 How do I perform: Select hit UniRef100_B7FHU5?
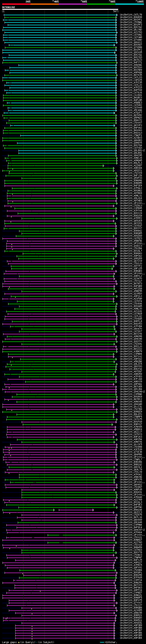click(131, 578)
